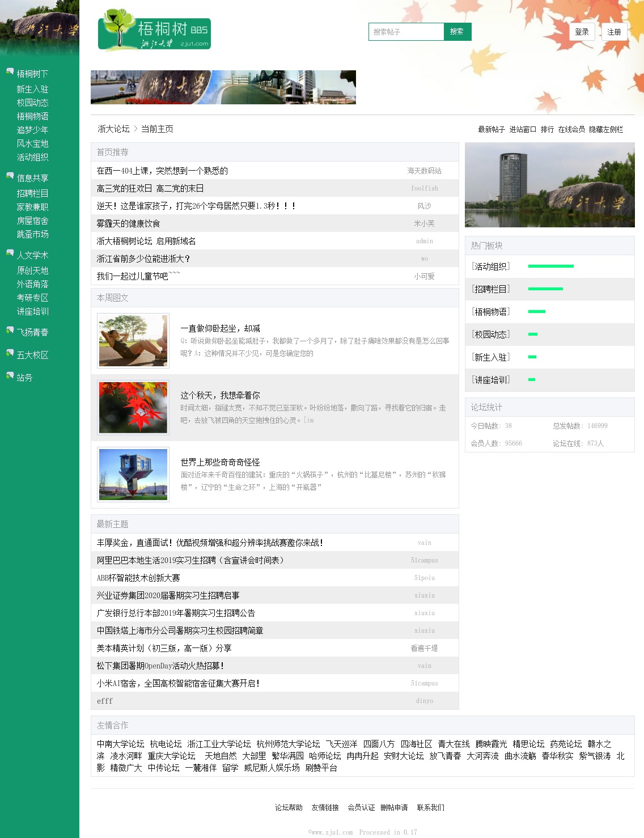Select 招聘栏目 in the left sidebar
Image resolution: width=644 pixels, height=838 pixels.
[x=32, y=193]
